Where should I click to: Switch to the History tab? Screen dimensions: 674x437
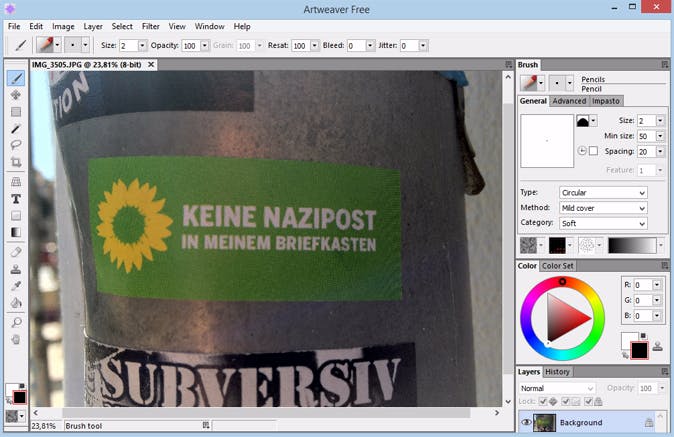[x=557, y=372]
